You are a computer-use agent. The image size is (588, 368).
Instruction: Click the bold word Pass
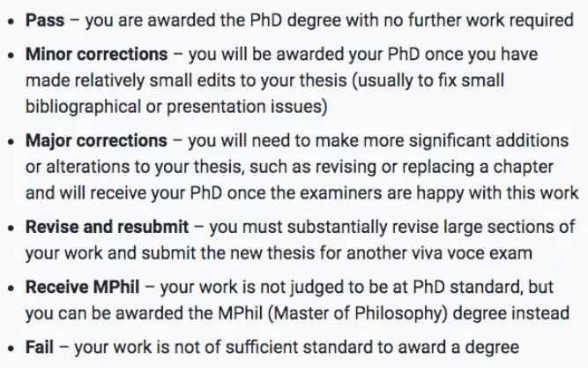(x=45, y=20)
